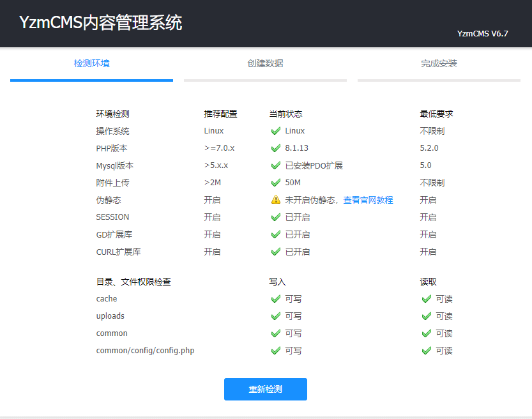Click the writable check icon for cache

pos(276,299)
